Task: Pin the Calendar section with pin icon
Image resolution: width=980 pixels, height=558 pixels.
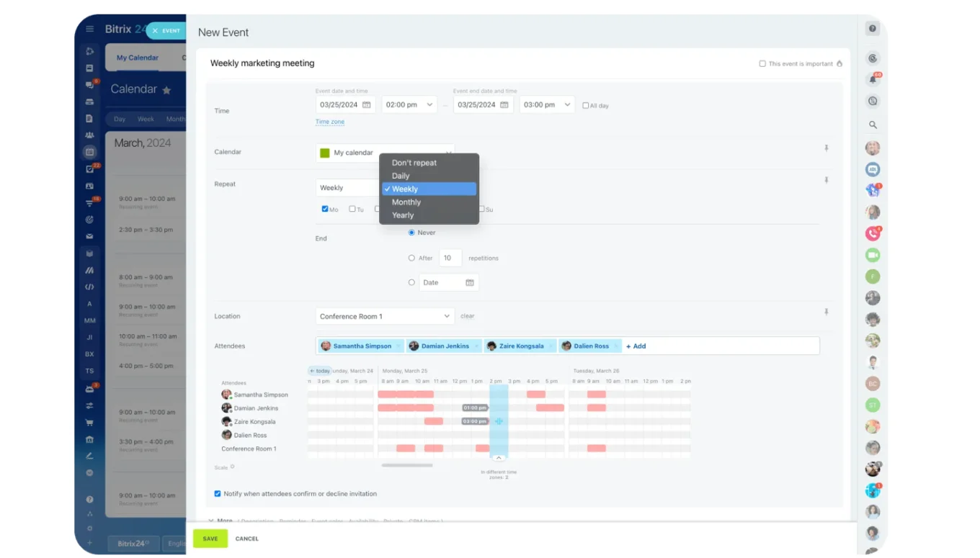Action: [827, 148]
